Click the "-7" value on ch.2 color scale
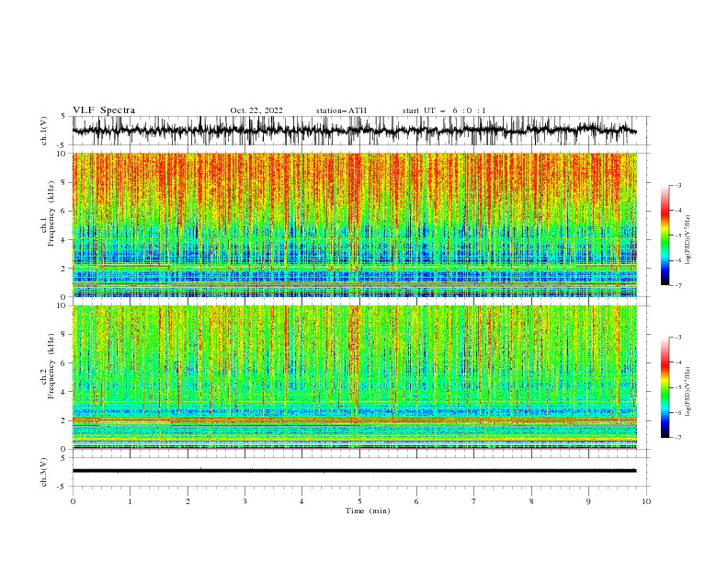The height and width of the screenshot is (563, 728). click(x=678, y=438)
